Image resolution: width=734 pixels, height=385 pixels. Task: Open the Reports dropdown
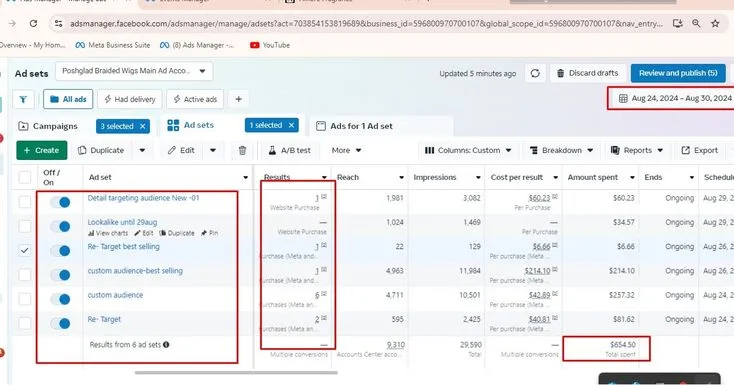click(x=637, y=150)
